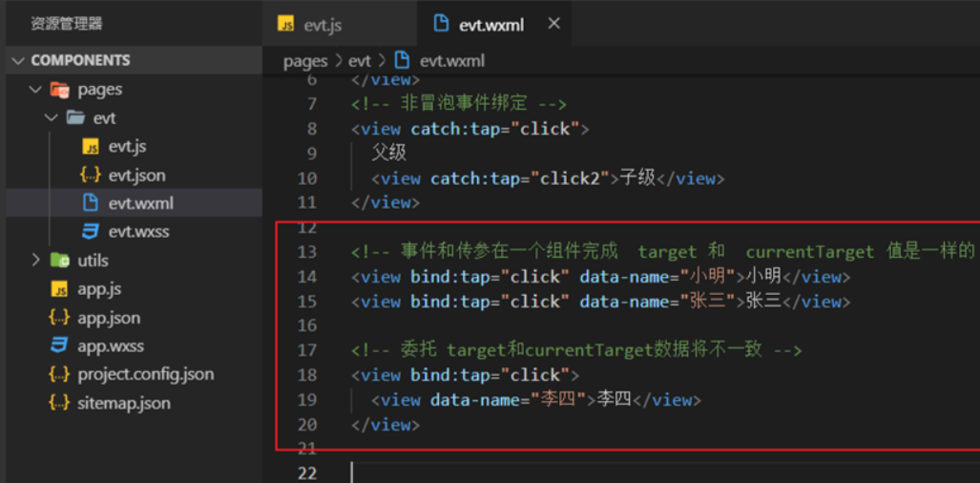Screen dimensions: 980x483
Task: Expand the utils folder chevron
Action: pos(35,260)
